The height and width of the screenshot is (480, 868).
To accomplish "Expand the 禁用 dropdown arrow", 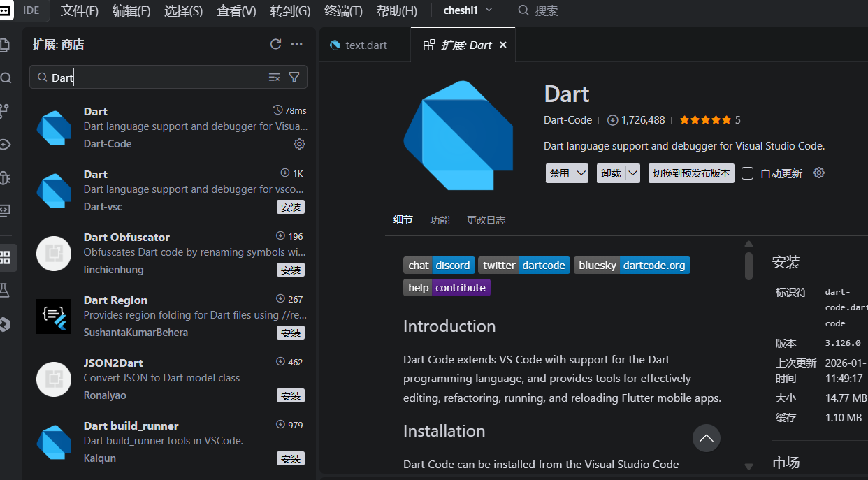I will coord(581,173).
